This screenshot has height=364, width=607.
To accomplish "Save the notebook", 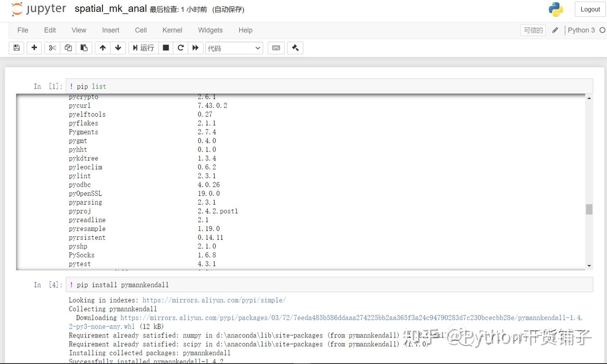I will (16, 48).
